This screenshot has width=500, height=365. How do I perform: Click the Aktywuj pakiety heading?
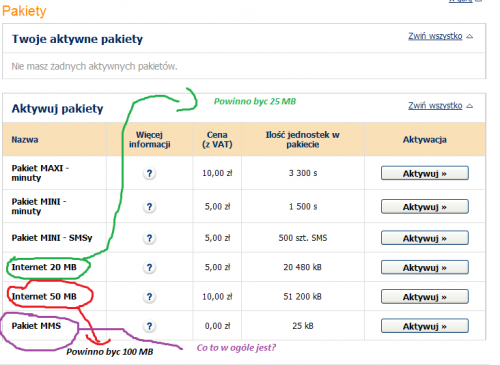pos(57,109)
